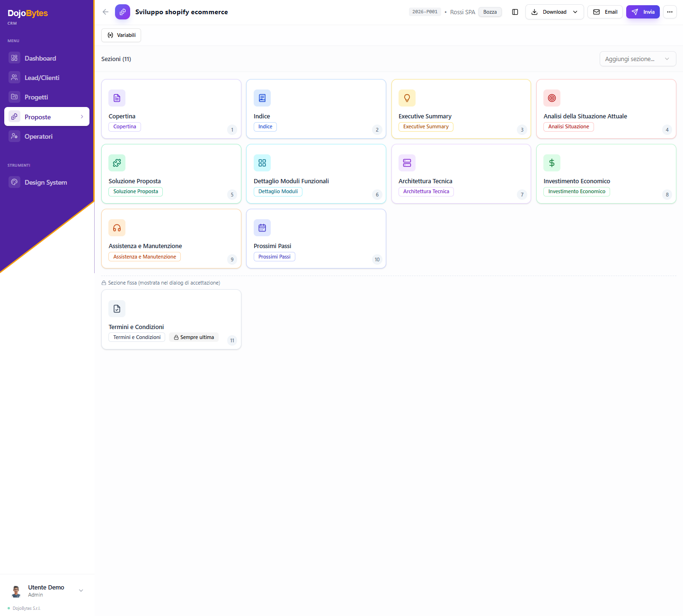Expand the Download dropdown button
Image resolution: width=683 pixels, height=616 pixels.
tap(554, 12)
